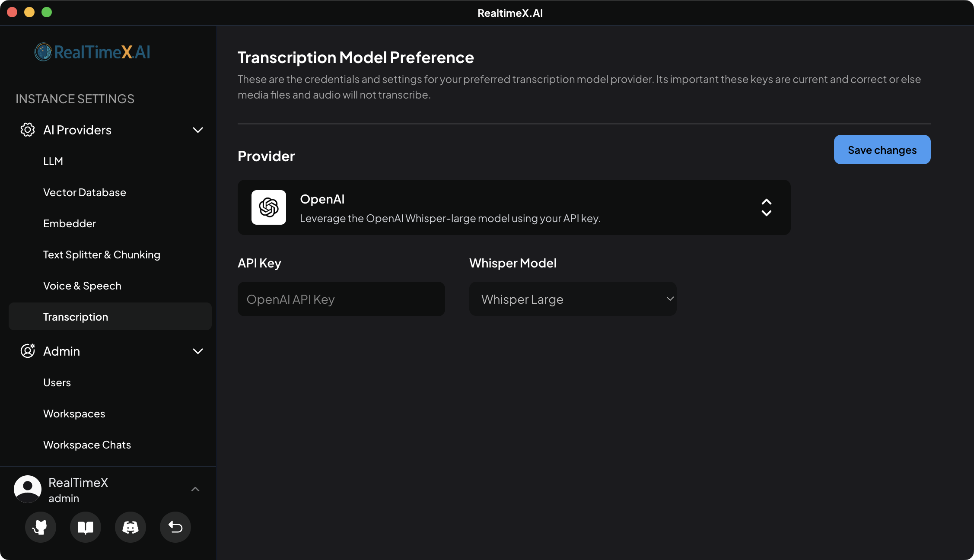974x560 pixels.
Task: Click the OpenAI logo in provider card
Action: [x=268, y=207]
